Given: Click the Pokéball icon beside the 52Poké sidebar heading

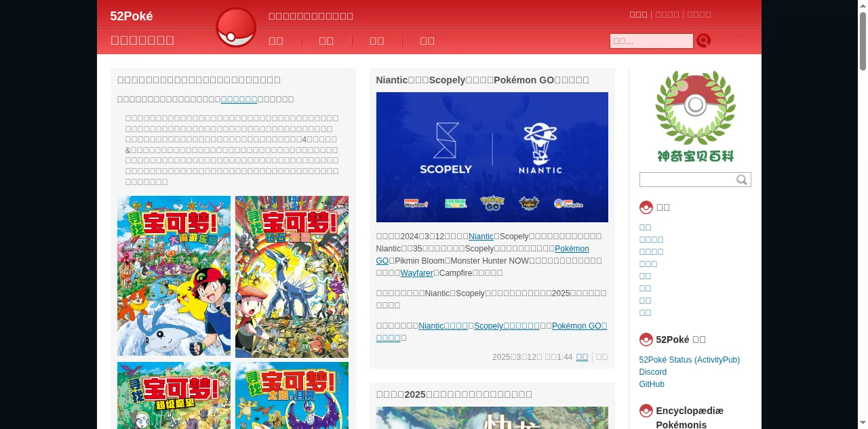Looking at the screenshot, I should click(x=646, y=340).
